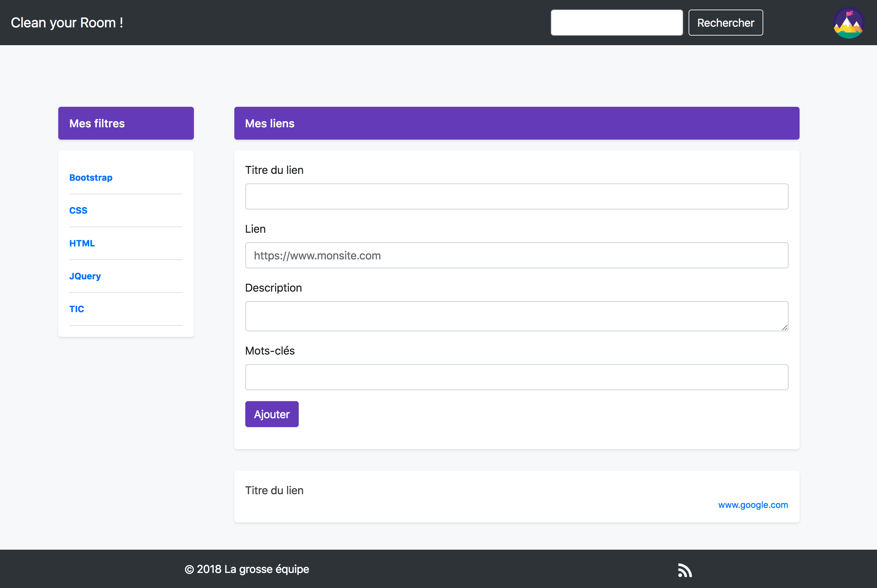The image size is (877, 588).
Task: Select the JQuery filter link
Action: coord(85,276)
